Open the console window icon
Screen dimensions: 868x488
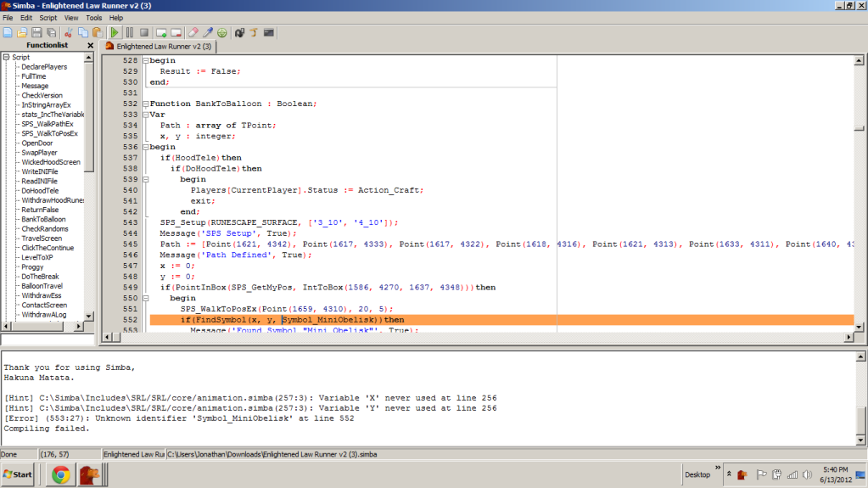point(269,32)
